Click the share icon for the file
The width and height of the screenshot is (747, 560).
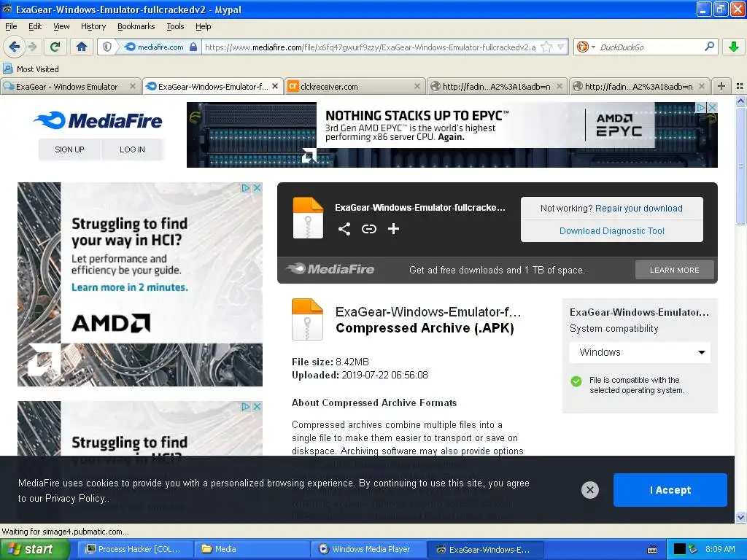(344, 229)
